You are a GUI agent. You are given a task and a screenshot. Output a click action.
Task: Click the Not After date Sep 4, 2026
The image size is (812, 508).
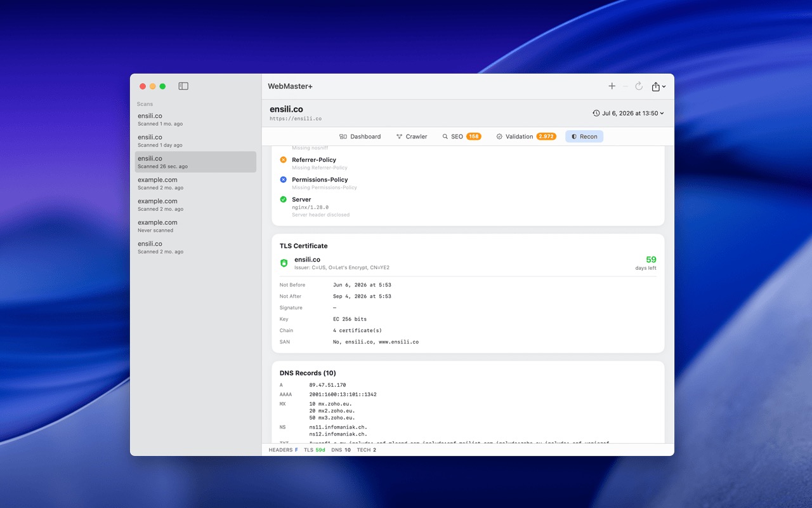(362, 297)
